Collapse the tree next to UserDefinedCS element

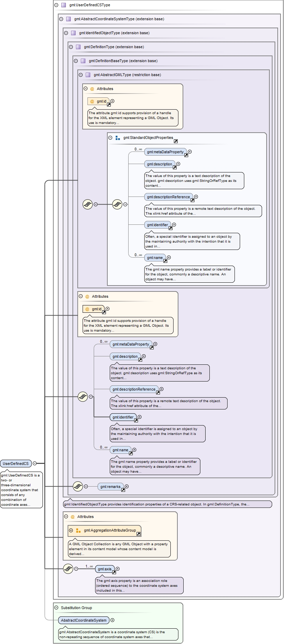tap(34, 463)
